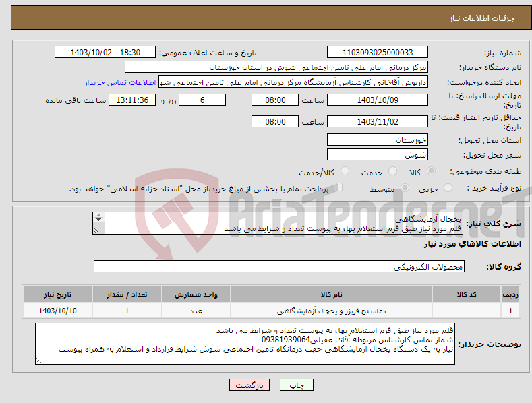Click the remaining days field showing 6
The image size is (532, 403).
[x=202, y=100]
